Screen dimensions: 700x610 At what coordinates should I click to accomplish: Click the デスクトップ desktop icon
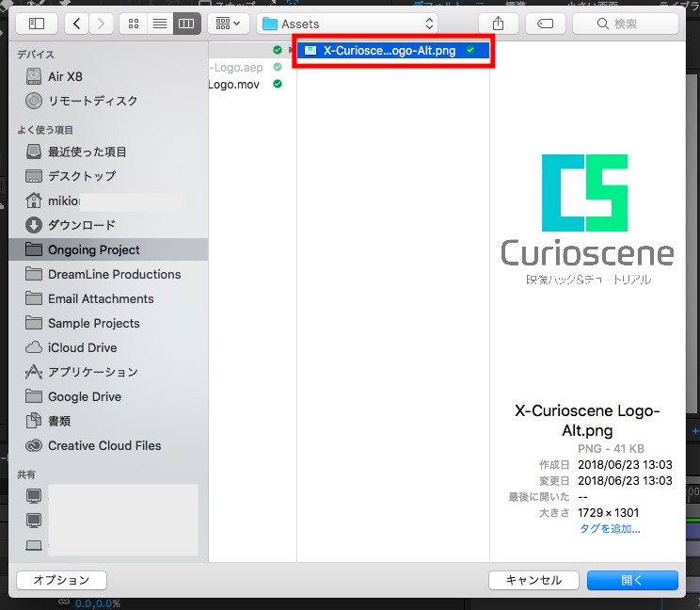(34, 176)
